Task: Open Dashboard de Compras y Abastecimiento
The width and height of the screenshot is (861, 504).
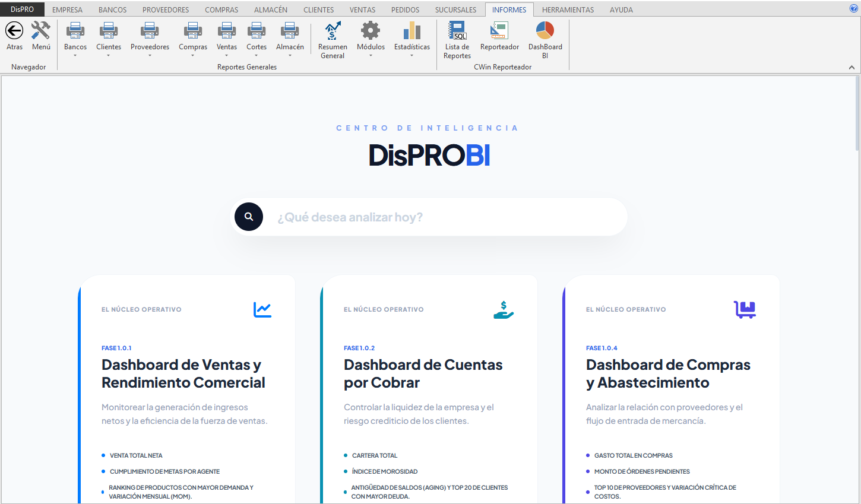Action: (668, 373)
